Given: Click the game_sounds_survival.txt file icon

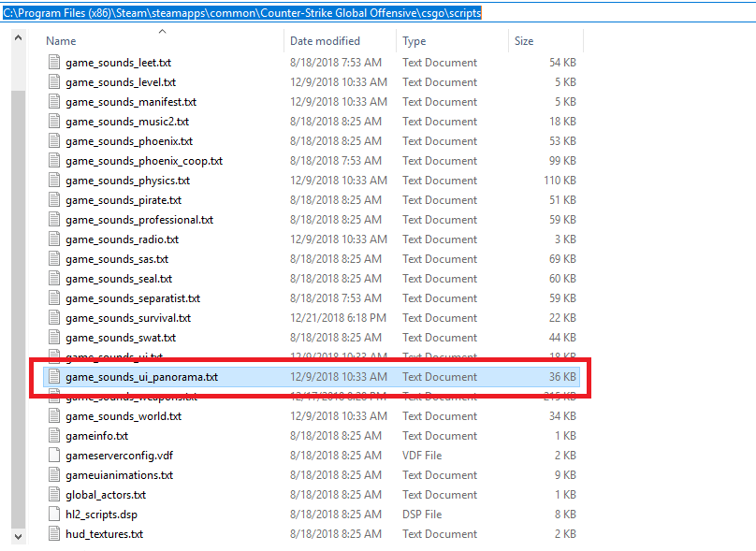Looking at the screenshot, I should tap(54, 318).
